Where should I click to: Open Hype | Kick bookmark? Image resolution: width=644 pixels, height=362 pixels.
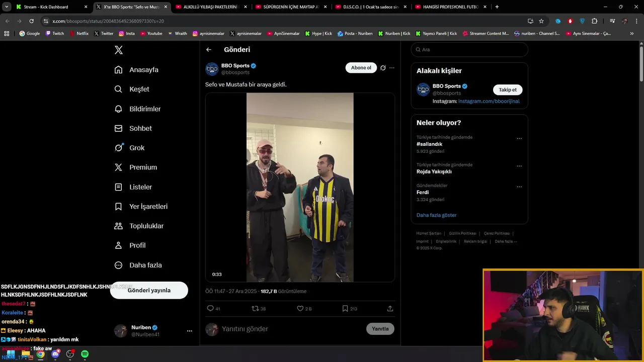pos(318,34)
